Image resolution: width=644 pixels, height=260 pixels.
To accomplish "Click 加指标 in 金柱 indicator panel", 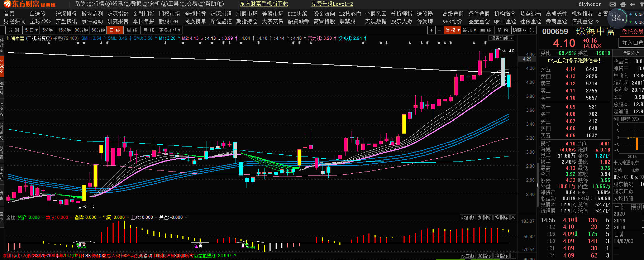I will [x=485, y=217].
